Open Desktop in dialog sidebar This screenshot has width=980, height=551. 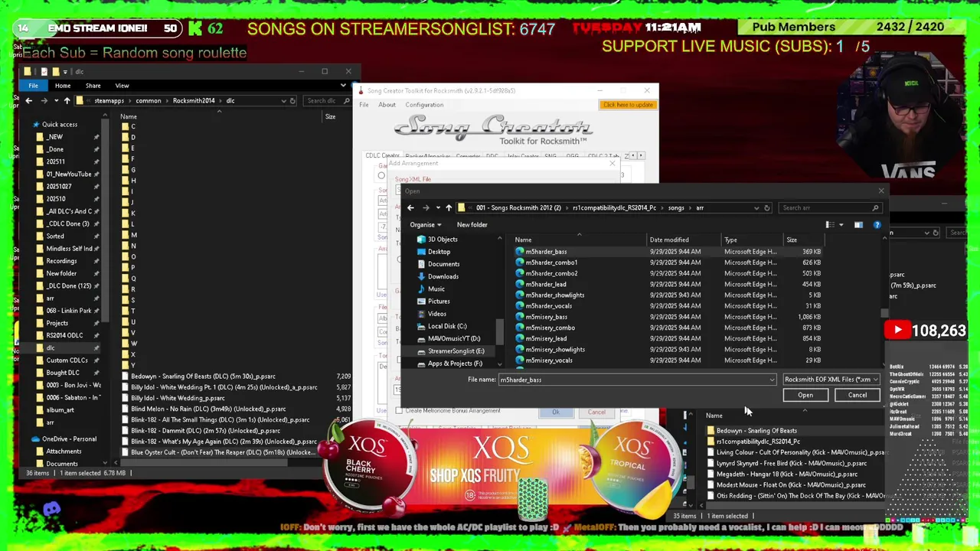[439, 252]
